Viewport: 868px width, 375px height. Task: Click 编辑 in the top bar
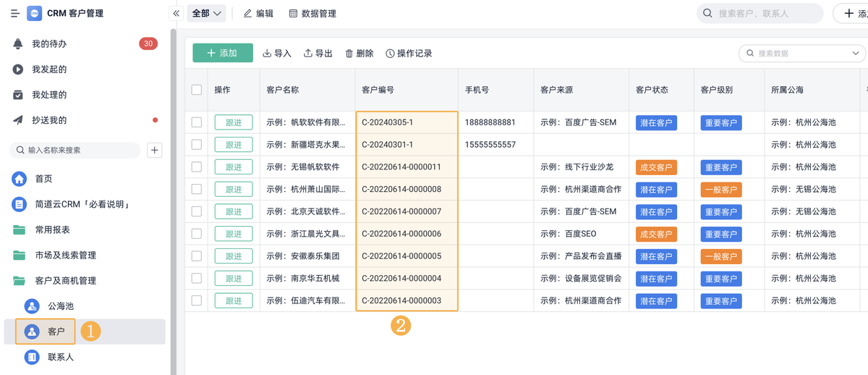258,14
